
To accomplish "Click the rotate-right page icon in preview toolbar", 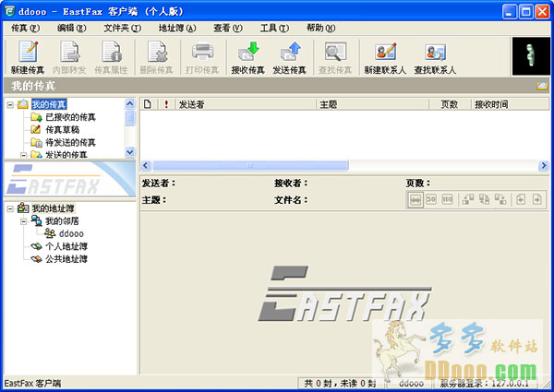I will 500,199.
